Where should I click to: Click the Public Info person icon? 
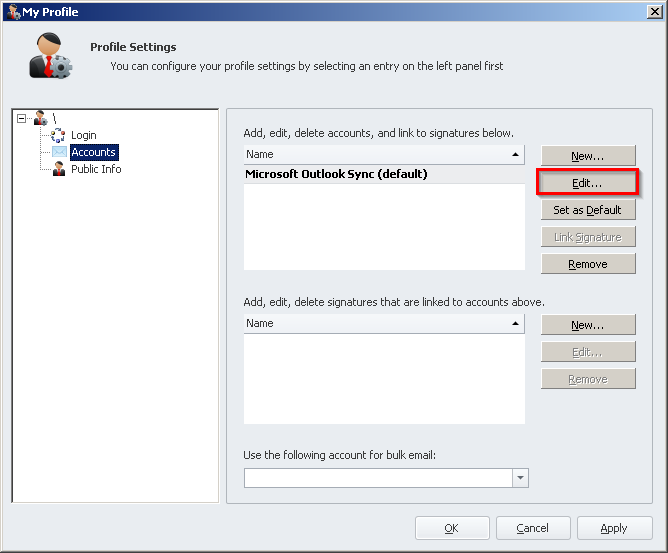pyautogui.click(x=59, y=169)
